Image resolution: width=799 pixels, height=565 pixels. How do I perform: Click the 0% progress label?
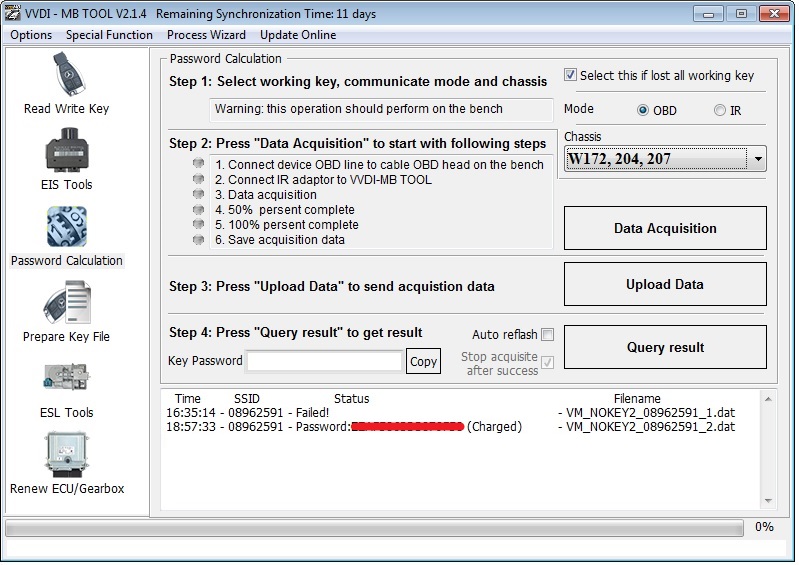click(764, 527)
